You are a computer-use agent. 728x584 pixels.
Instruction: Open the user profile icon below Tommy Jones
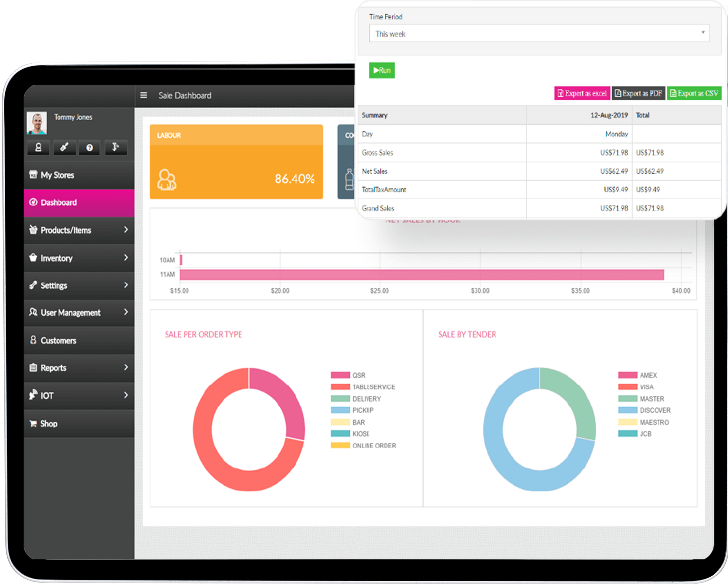[38, 148]
